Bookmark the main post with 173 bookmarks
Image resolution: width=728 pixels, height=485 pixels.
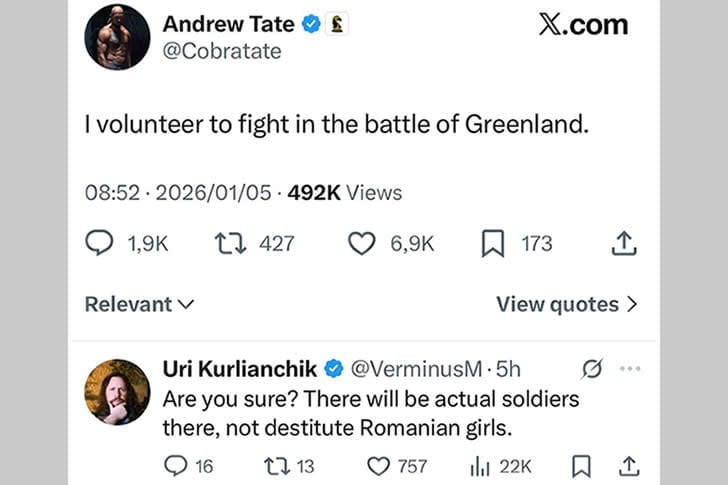tap(493, 243)
